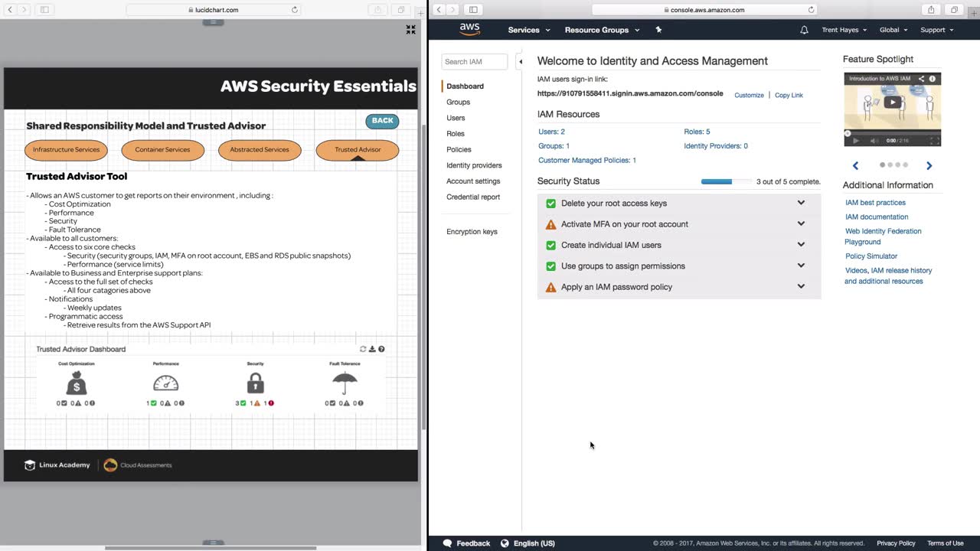Go to next Feature Spotlight video
Screen dimensions: 980x551
[929, 165]
